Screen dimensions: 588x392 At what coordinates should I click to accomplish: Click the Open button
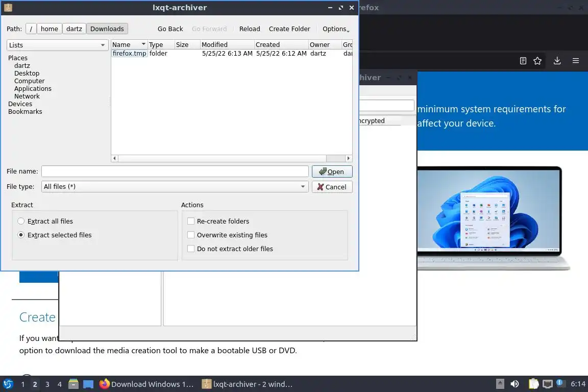coord(332,171)
